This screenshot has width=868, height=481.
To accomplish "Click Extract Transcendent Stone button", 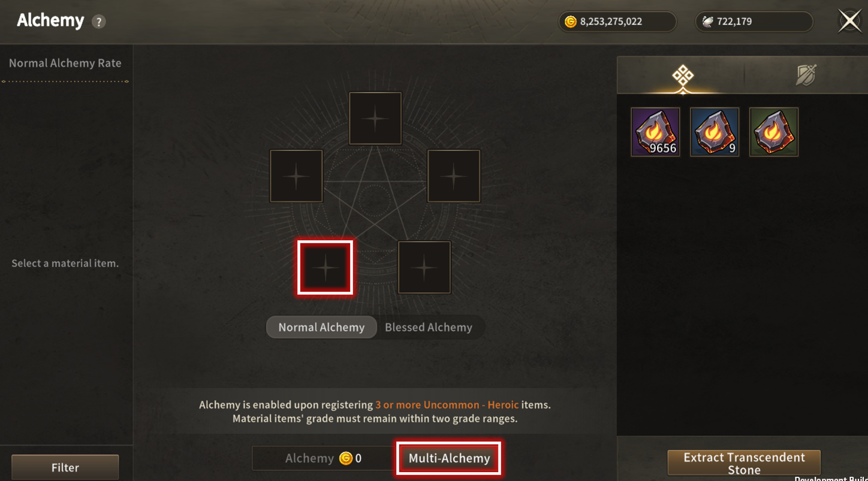I will click(x=744, y=463).
